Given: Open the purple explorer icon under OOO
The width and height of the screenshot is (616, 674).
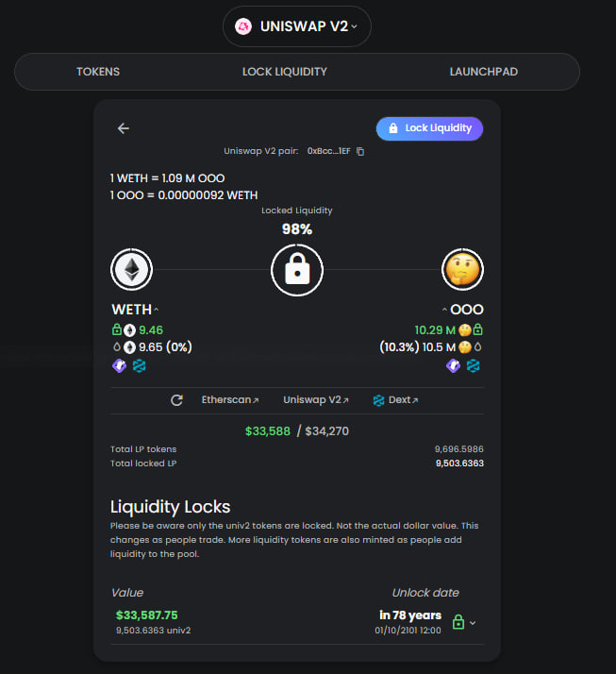Looking at the screenshot, I should tap(453, 366).
